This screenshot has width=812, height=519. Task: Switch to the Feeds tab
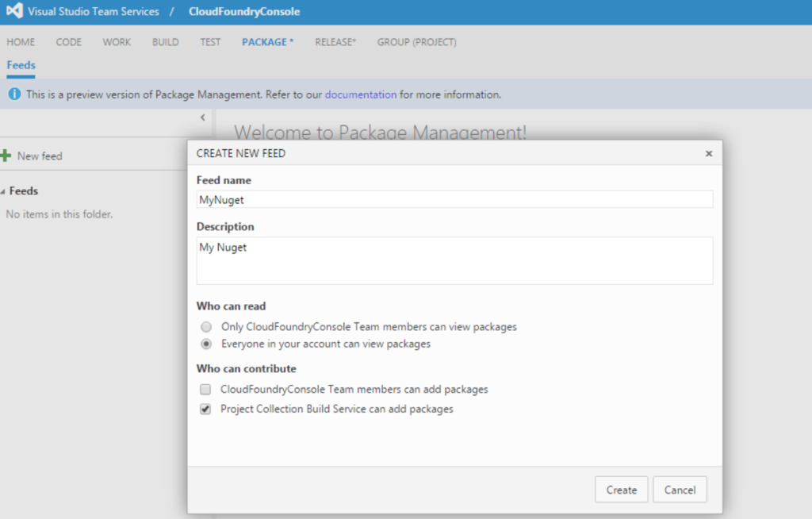tap(21, 65)
